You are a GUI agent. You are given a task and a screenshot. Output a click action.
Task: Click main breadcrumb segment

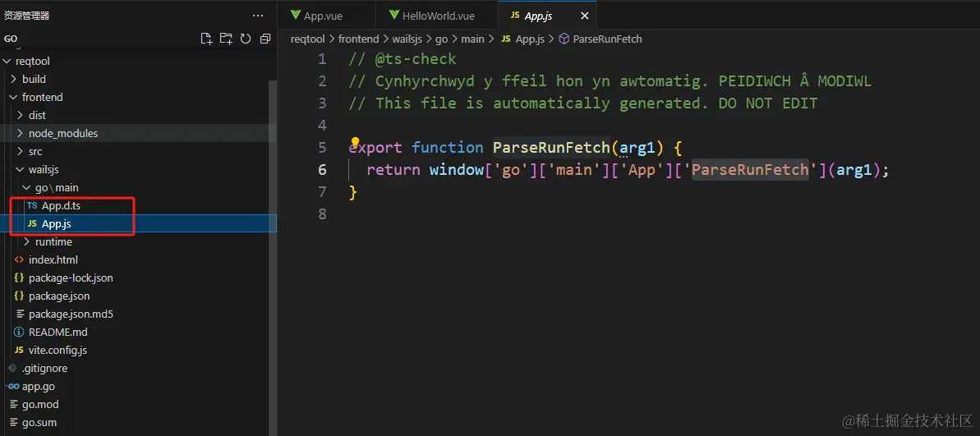tap(472, 39)
